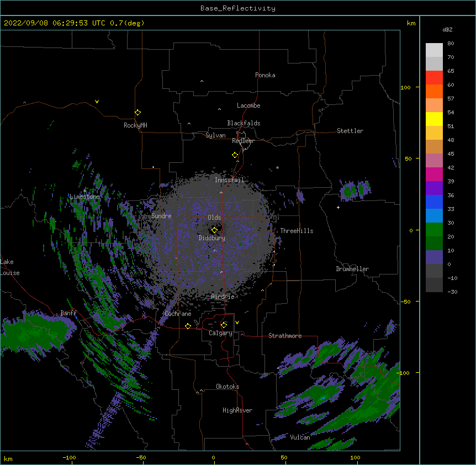Select the -100 tick label on the right axis
The image size is (476, 465).
pyautogui.click(x=404, y=373)
